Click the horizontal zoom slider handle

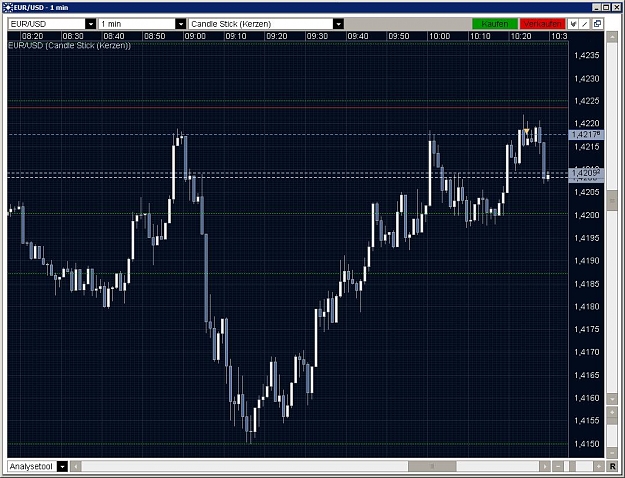pyautogui.click(x=572, y=466)
